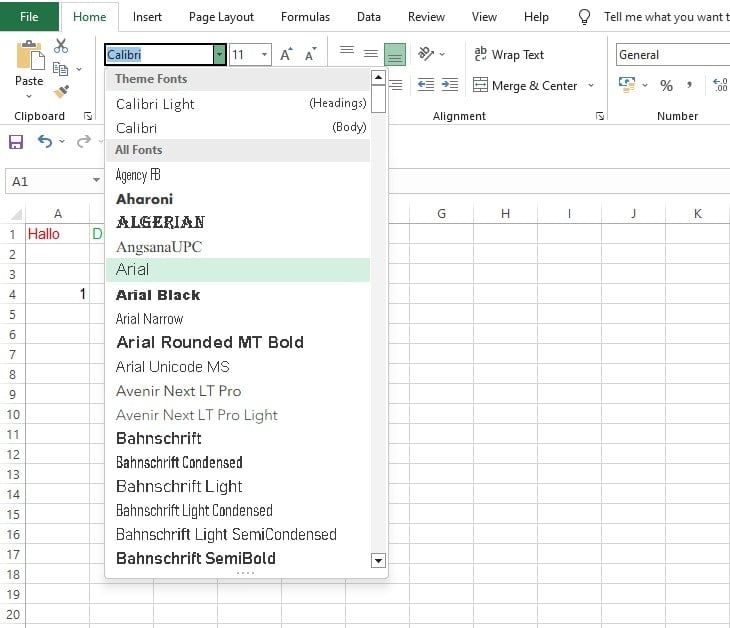Decrease font size with small A
Viewport: 730px width, 628px height.
(x=311, y=54)
